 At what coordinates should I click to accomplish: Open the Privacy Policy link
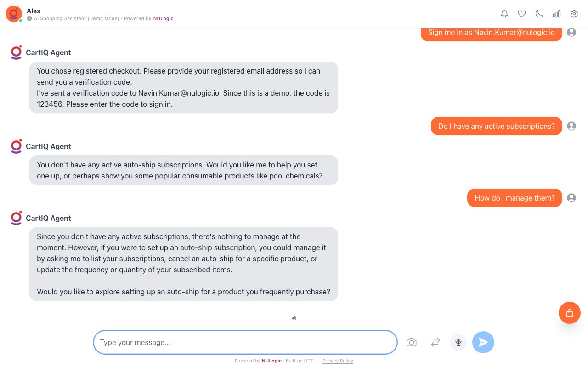click(338, 361)
